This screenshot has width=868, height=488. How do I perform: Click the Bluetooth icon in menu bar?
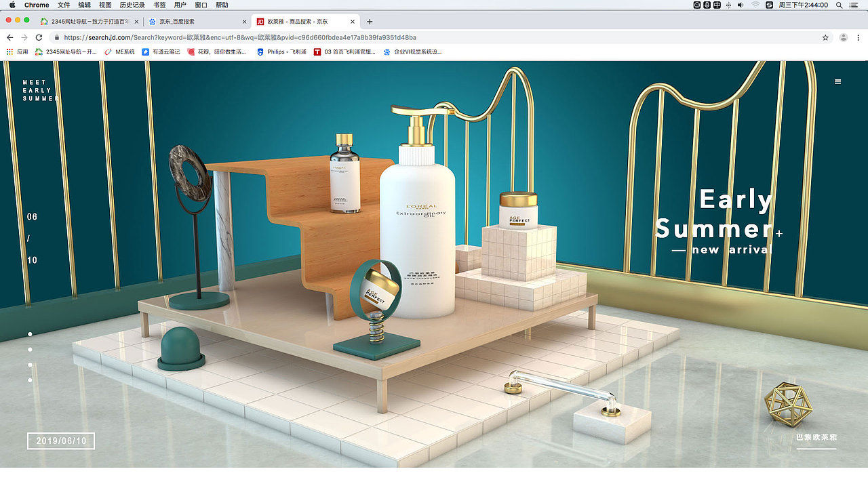point(729,5)
